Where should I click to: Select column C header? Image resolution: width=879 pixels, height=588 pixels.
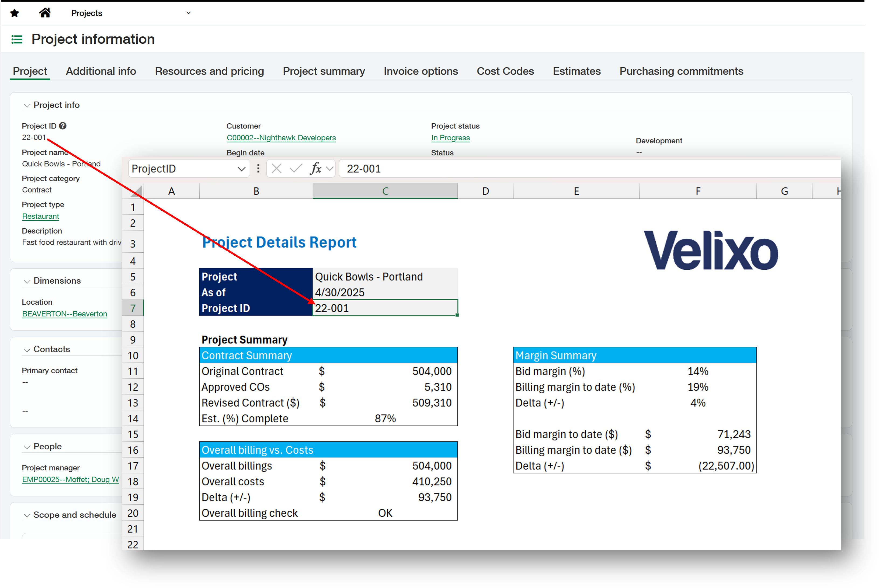tap(385, 191)
